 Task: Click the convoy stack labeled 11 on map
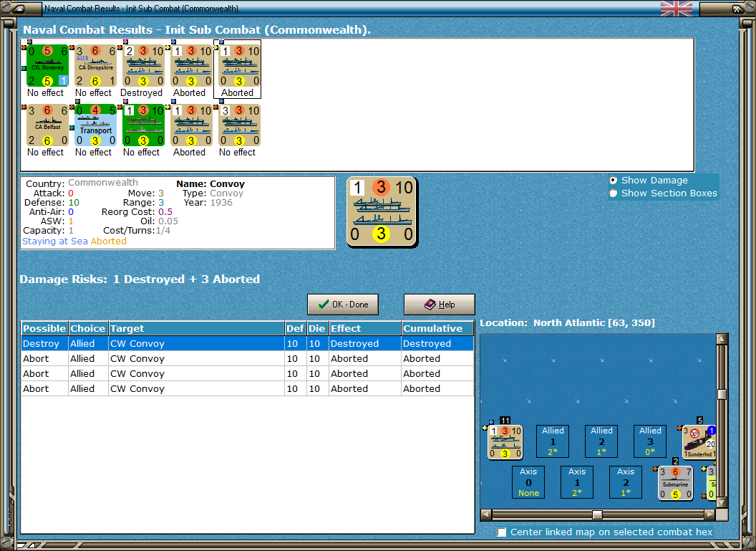pyautogui.click(x=505, y=441)
